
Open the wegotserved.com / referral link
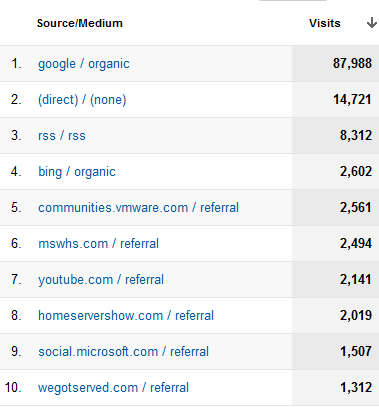click(113, 388)
